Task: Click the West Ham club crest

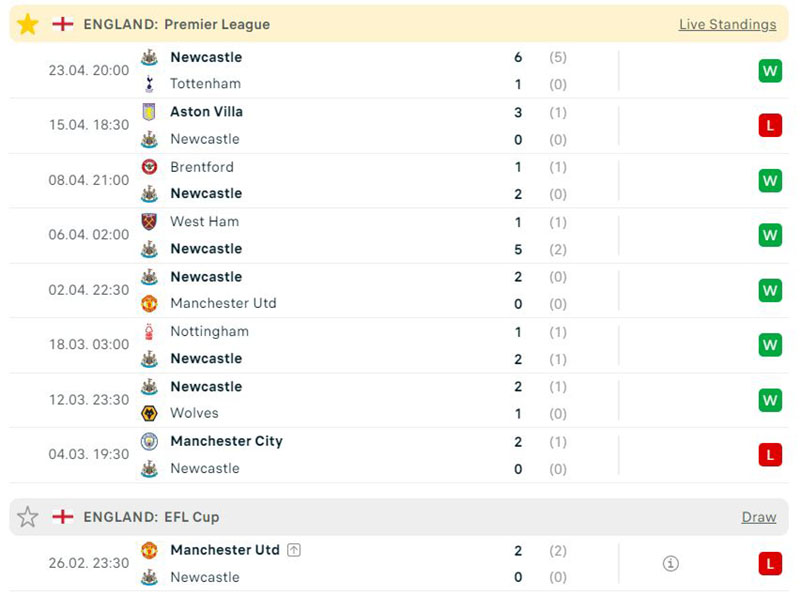Action: 149,222
